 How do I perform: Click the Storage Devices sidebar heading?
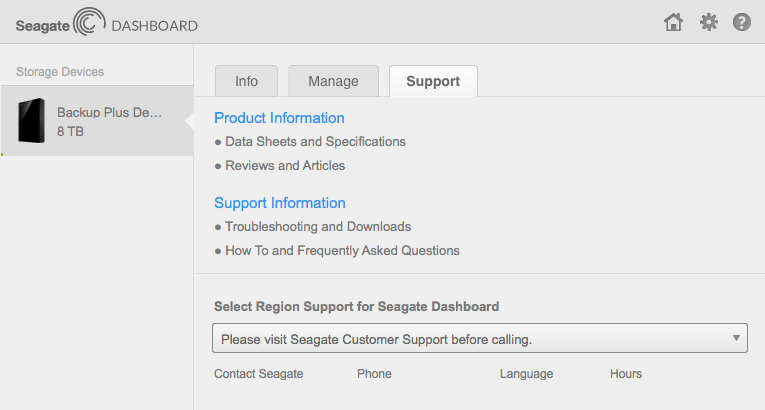pyautogui.click(x=60, y=72)
